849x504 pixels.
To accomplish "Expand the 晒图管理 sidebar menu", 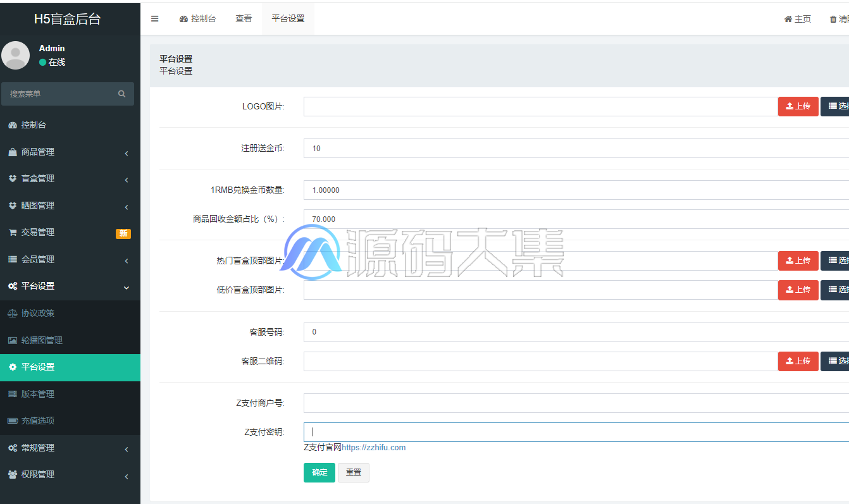I will click(70, 206).
